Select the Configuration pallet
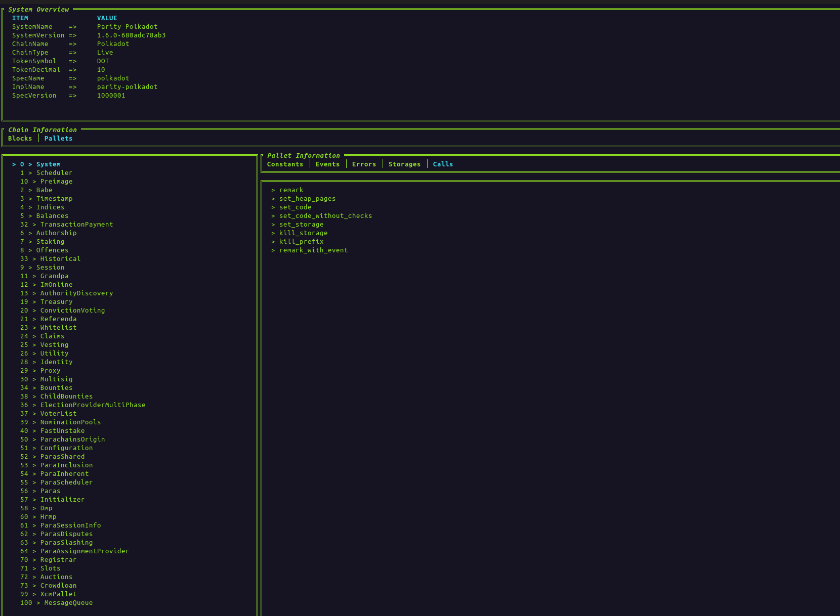The width and height of the screenshot is (840, 616). pos(56,448)
